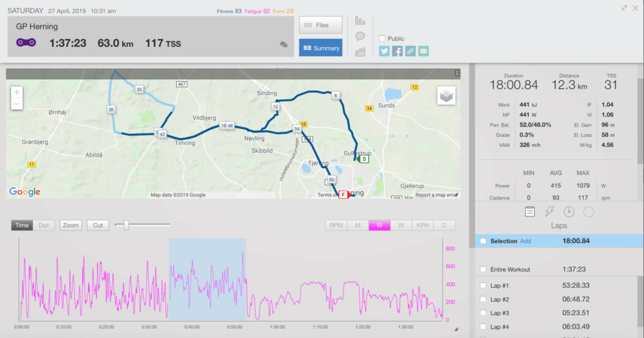The height and width of the screenshot is (338, 644).
Task: Share workout on Twitter
Action: coord(384,51)
